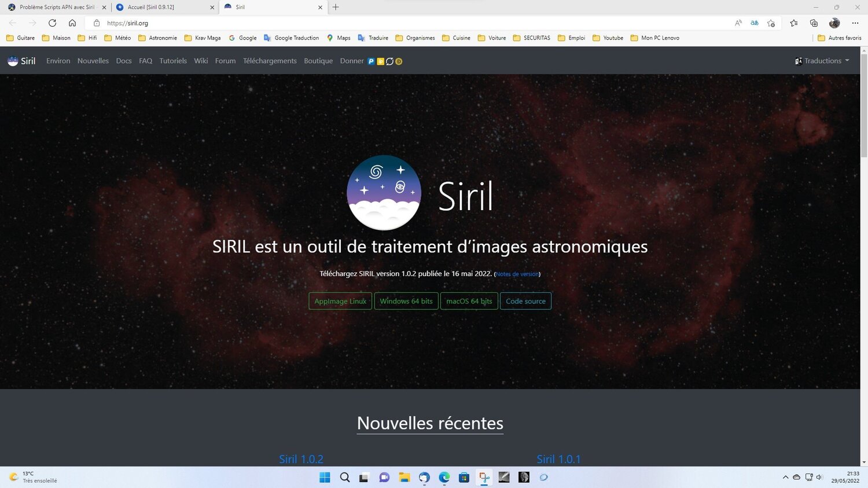
Task: Open the Forum menu item
Action: 225,60
